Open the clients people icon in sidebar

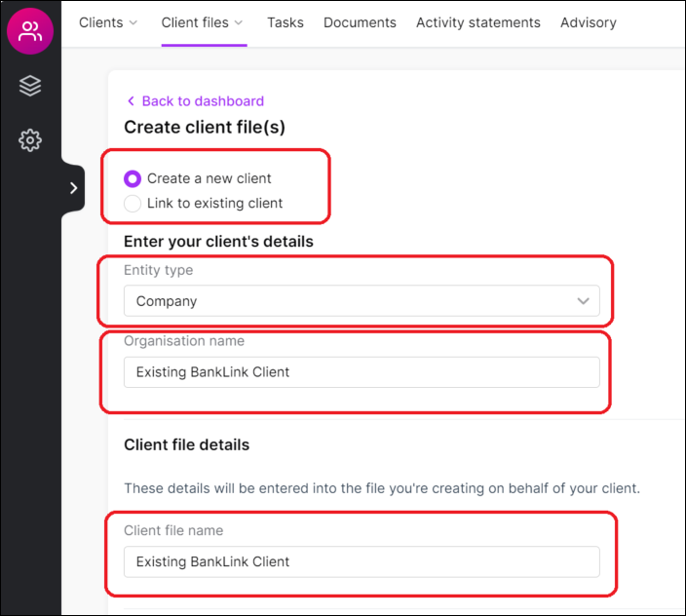[30, 30]
